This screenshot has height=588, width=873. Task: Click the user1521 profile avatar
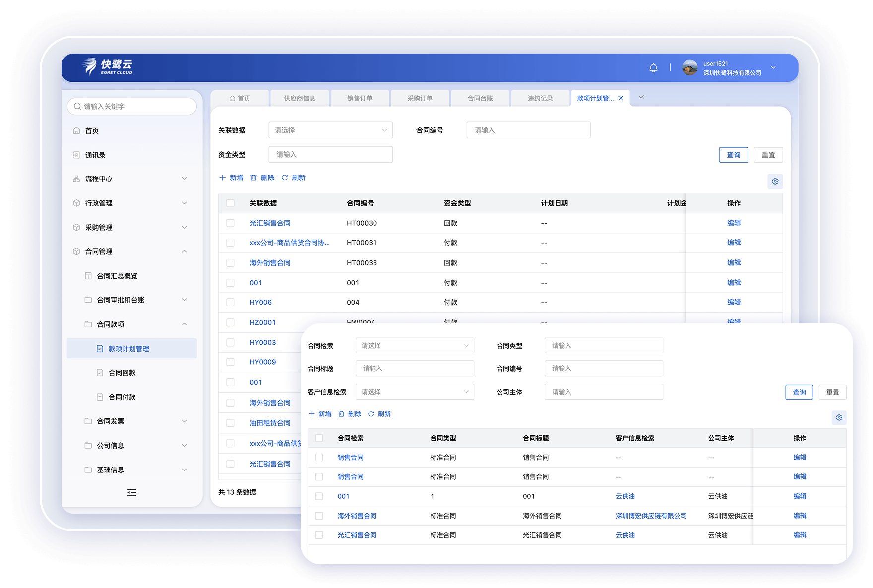[689, 68]
